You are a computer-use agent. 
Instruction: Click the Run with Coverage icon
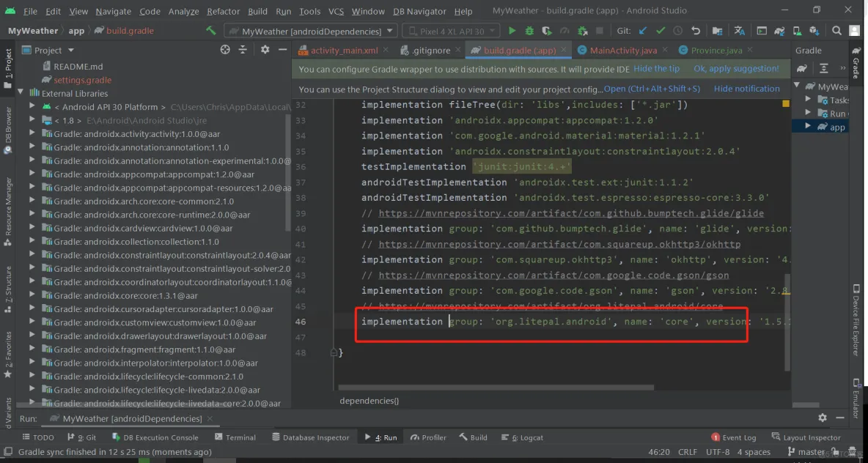(547, 31)
